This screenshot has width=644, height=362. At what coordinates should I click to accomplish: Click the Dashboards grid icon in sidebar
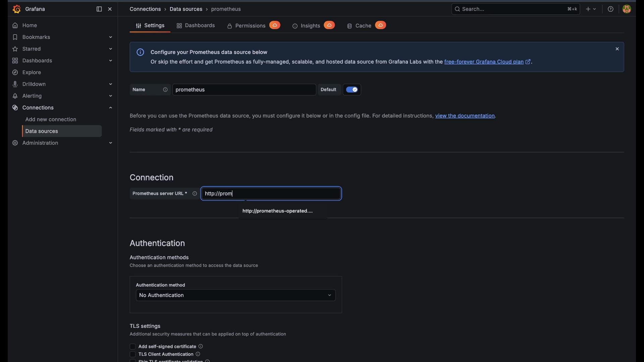pos(15,61)
